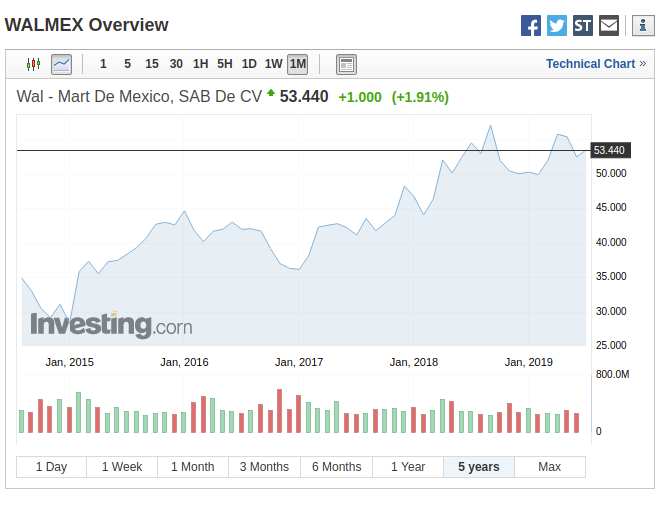The width and height of the screenshot is (660, 505).
Task: Click the 800.0M volume axis label
Action: tap(612, 374)
